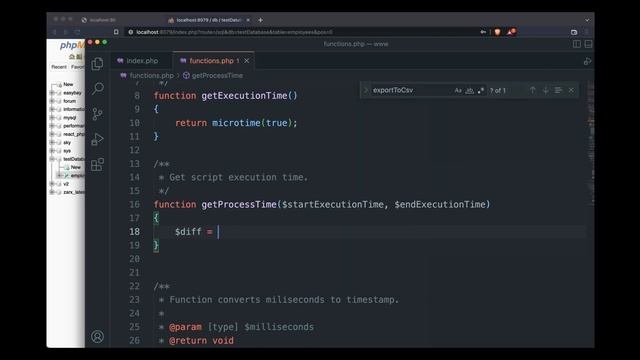This screenshot has height=360, width=640.
Task: Select the employees table in tree
Action: pyautogui.click(x=78, y=176)
